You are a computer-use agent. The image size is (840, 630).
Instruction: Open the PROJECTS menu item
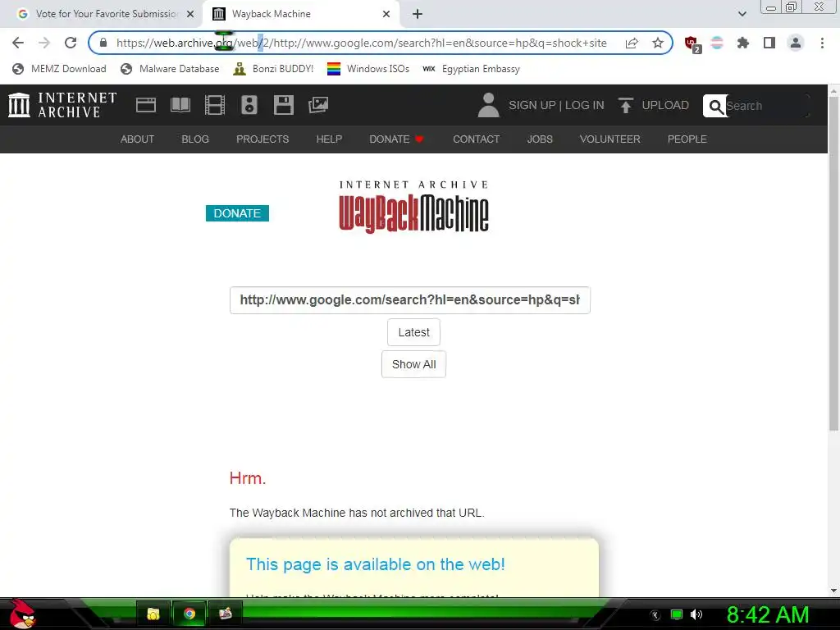point(262,139)
